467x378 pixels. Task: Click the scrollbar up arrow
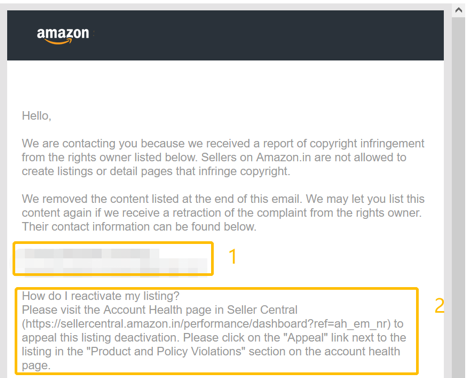tap(459, 10)
